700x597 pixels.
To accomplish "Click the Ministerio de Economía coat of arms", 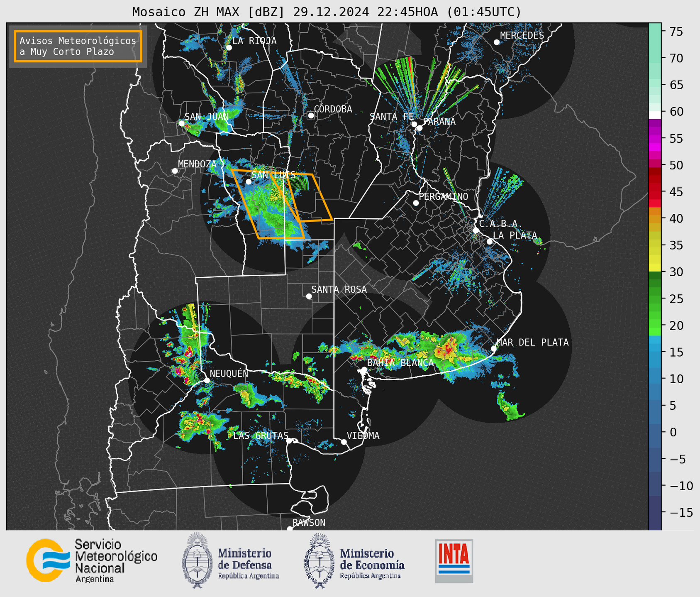I will [x=319, y=560].
